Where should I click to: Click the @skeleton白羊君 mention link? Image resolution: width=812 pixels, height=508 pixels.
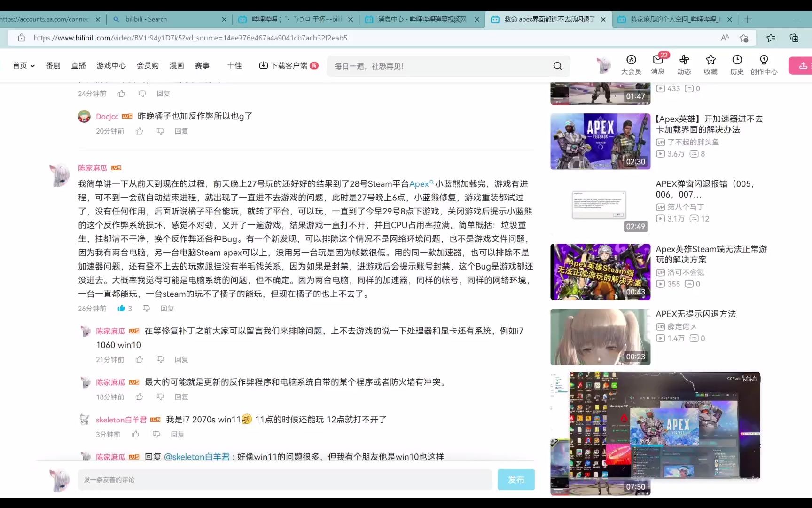point(197,457)
